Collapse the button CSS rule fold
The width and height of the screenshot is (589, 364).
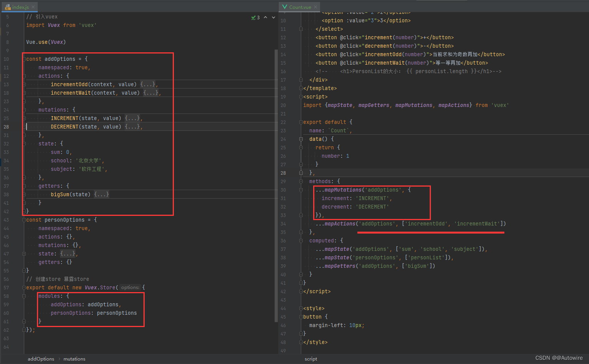[x=301, y=317]
